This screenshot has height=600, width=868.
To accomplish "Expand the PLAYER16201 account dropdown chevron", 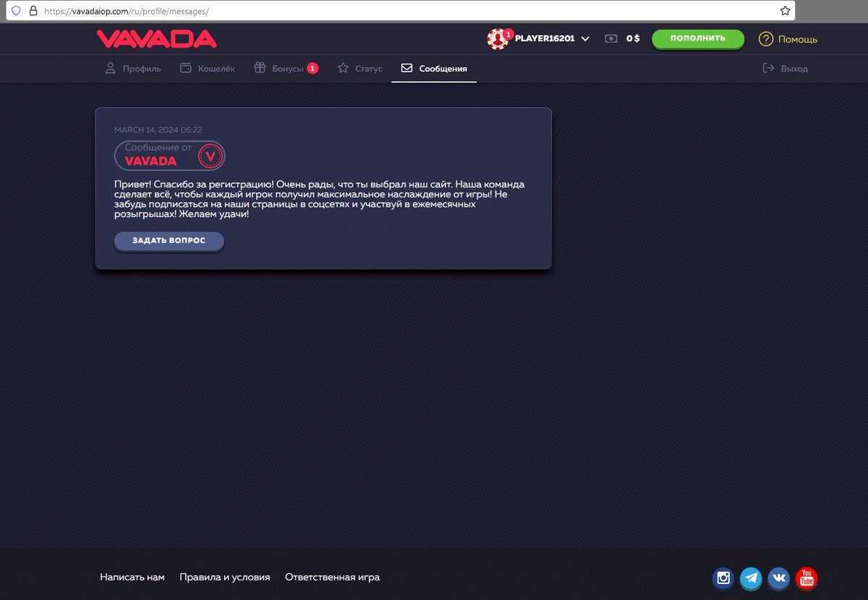I will point(585,39).
